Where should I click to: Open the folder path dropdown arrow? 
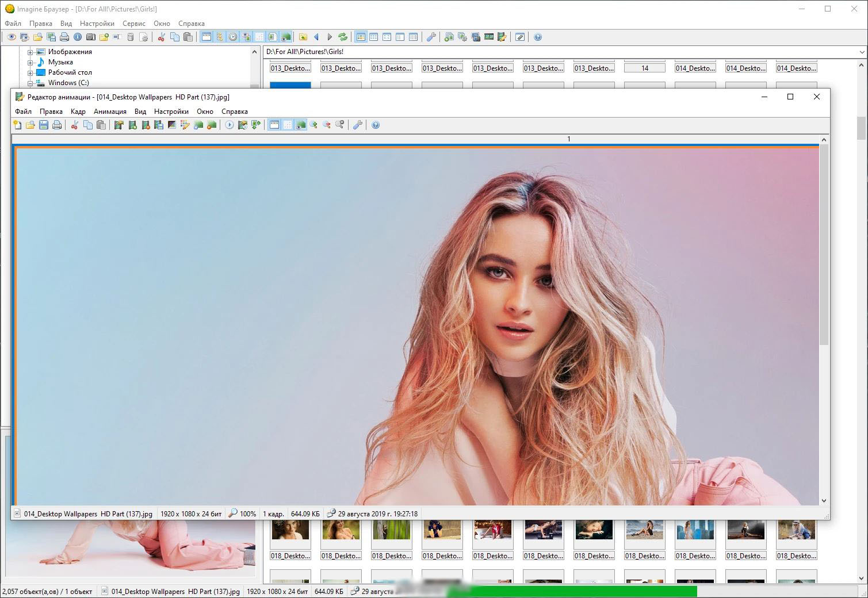[x=862, y=52]
